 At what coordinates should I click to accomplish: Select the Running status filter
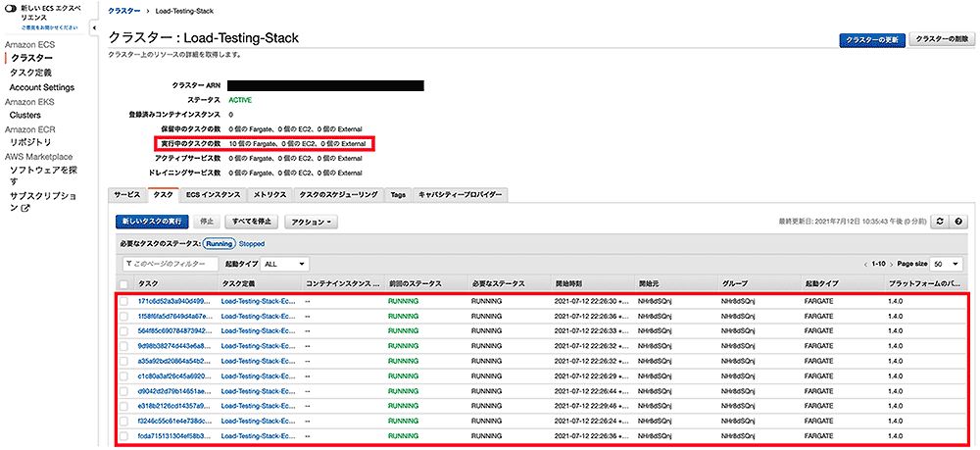(219, 244)
